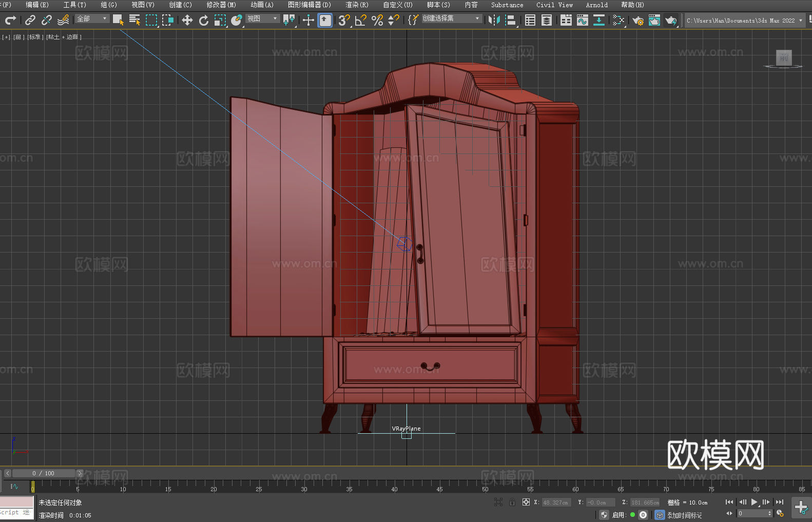Image resolution: width=812 pixels, height=522 pixels.
Task: Open the 渲染(R) menu
Action: [x=357, y=5]
